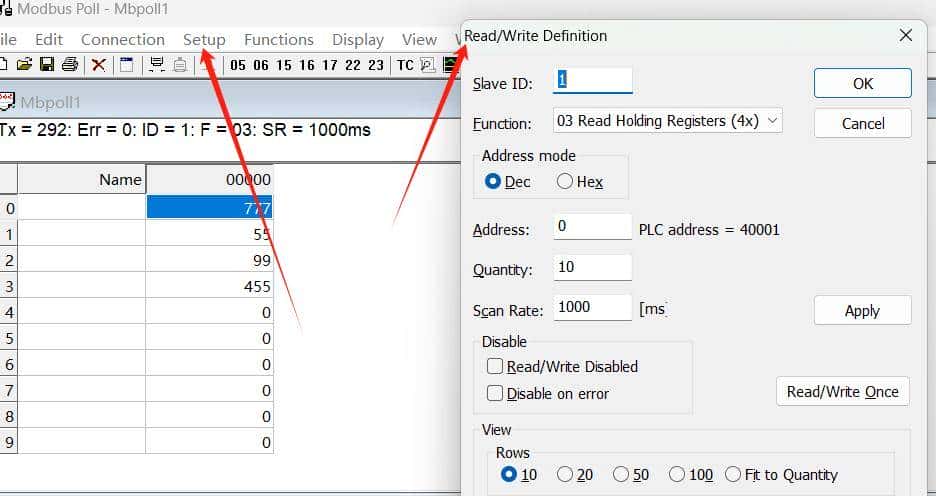936x496 pixels.
Task: Open file with the folder toolbar icon
Action: 24,64
